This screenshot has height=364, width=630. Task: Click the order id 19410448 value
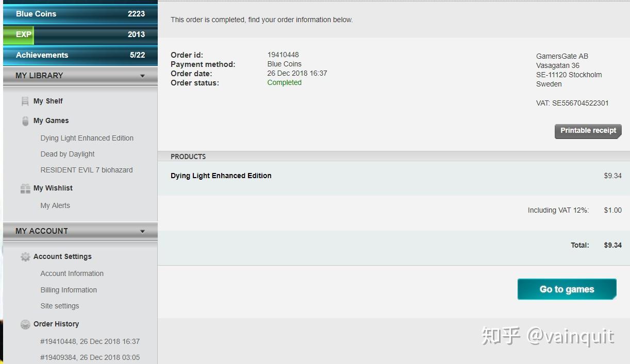coord(283,55)
